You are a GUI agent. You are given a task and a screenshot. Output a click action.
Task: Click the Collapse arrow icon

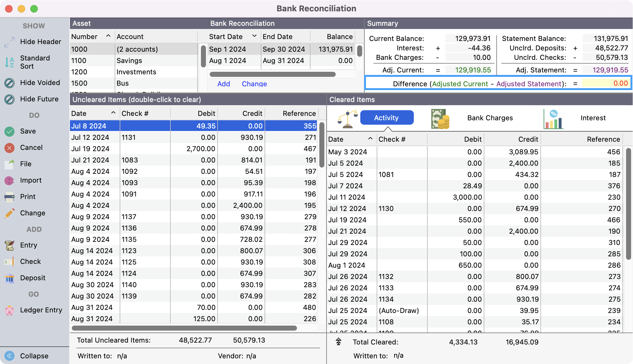(9, 356)
